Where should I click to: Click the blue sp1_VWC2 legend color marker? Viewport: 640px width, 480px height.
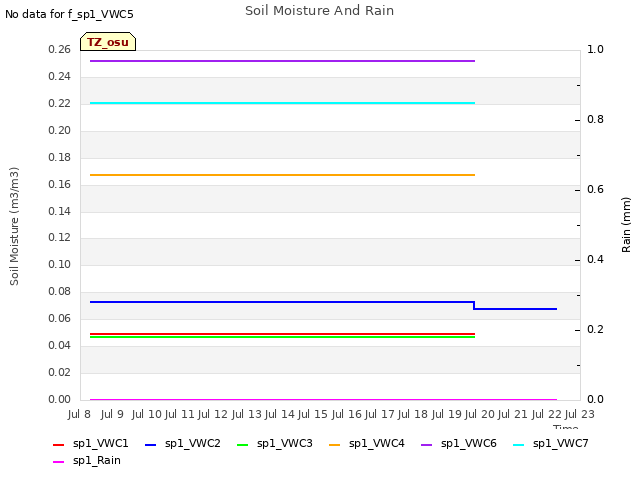[151, 445]
